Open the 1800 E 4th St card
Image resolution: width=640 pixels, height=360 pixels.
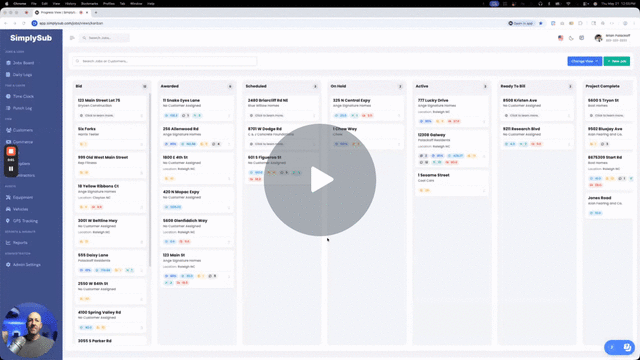point(197,168)
